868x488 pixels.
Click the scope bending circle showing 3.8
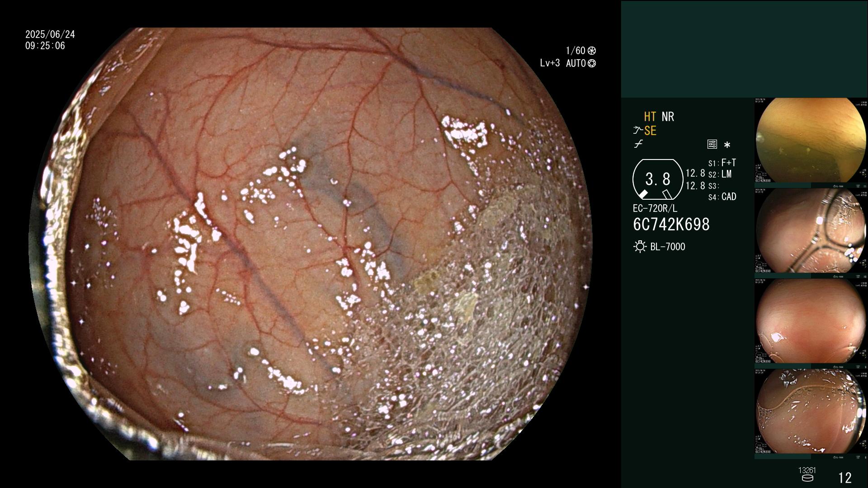click(658, 179)
